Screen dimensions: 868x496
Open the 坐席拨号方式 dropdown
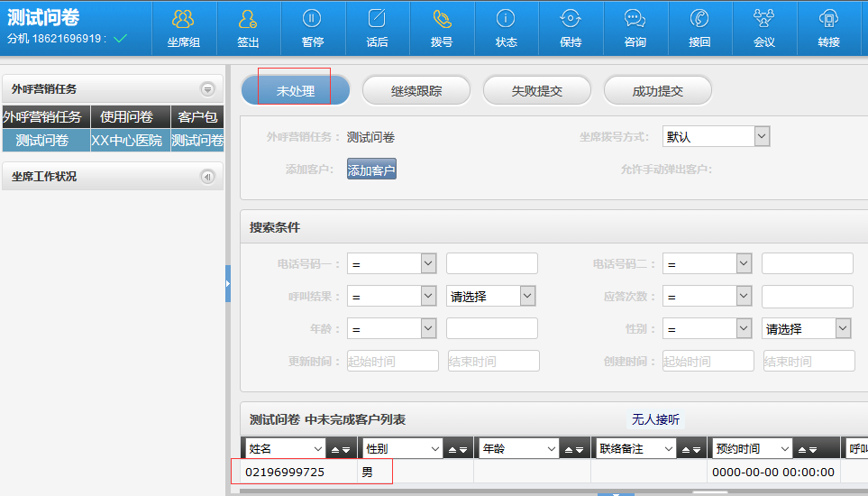(762, 136)
